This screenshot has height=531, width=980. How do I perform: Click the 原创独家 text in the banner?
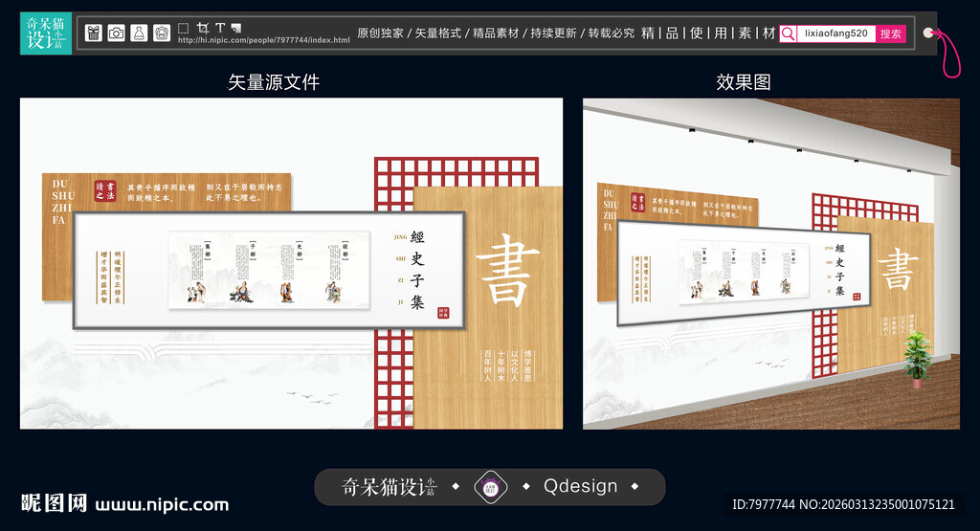(x=380, y=33)
